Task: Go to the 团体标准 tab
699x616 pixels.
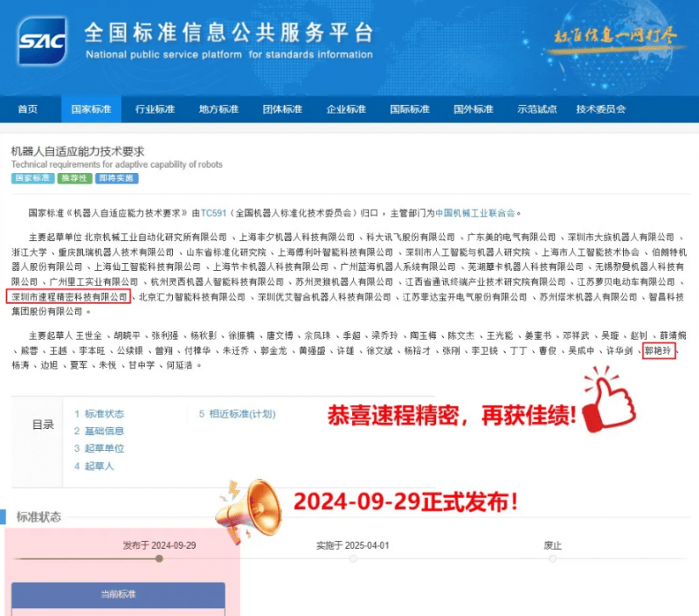Action: pyautogui.click(x=282, y=109)
